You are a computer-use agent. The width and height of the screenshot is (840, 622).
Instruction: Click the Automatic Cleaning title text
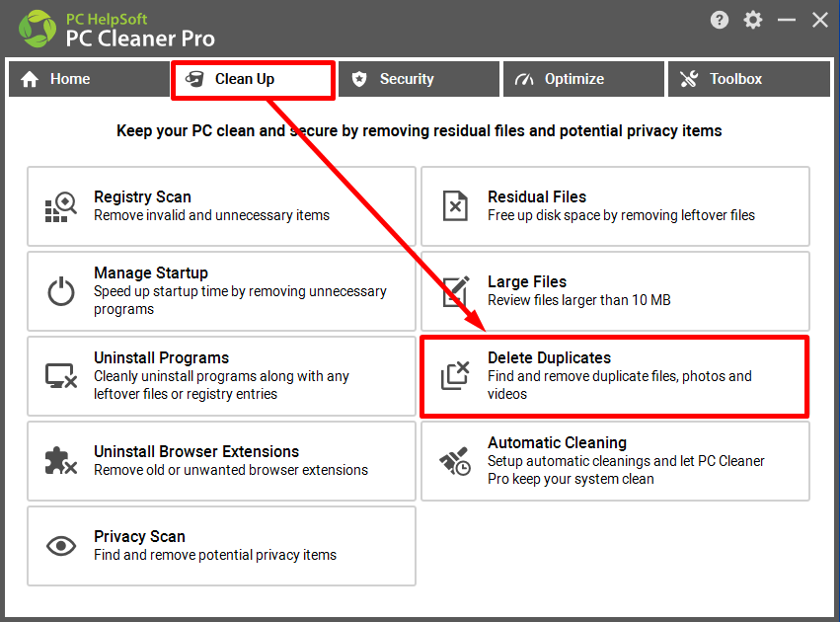[557, 442]
